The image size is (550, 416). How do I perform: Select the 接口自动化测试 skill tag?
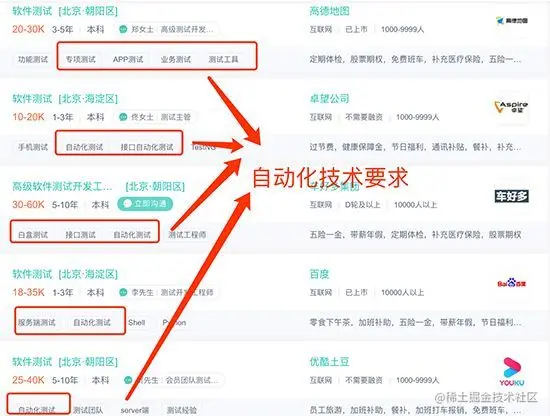click(x=147, y=147)
